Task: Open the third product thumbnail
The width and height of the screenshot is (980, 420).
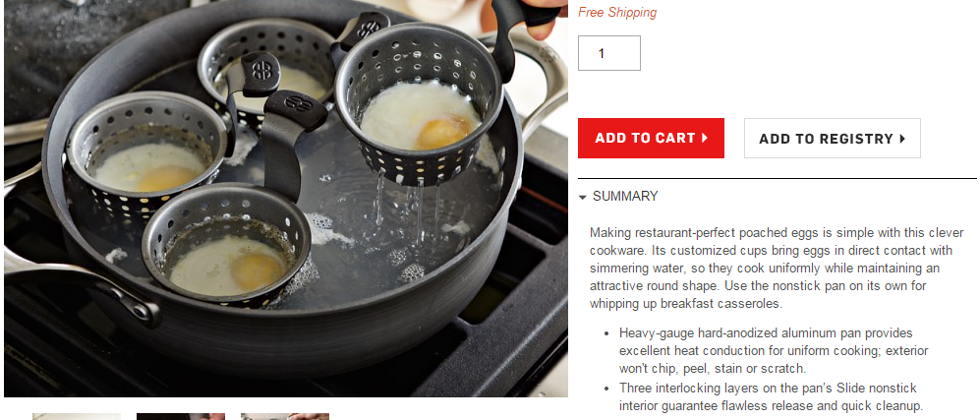Action: pos(285,416)
